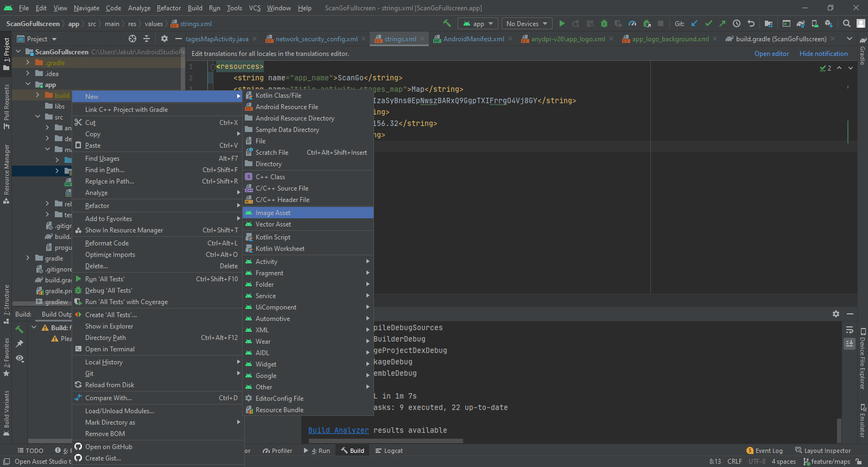Click the Open editor link
The width and height of the screenshot is (868, 467).
coord(771,54)
